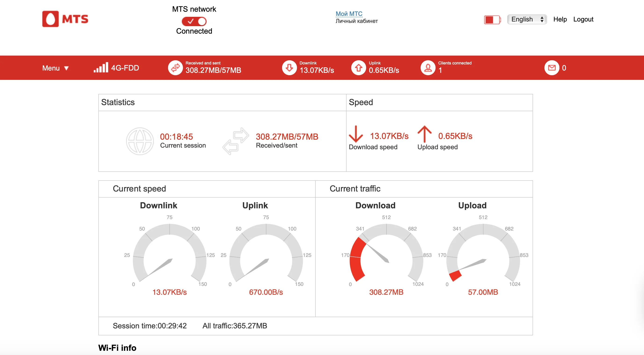Open the Help page

[x=560, y=19]
